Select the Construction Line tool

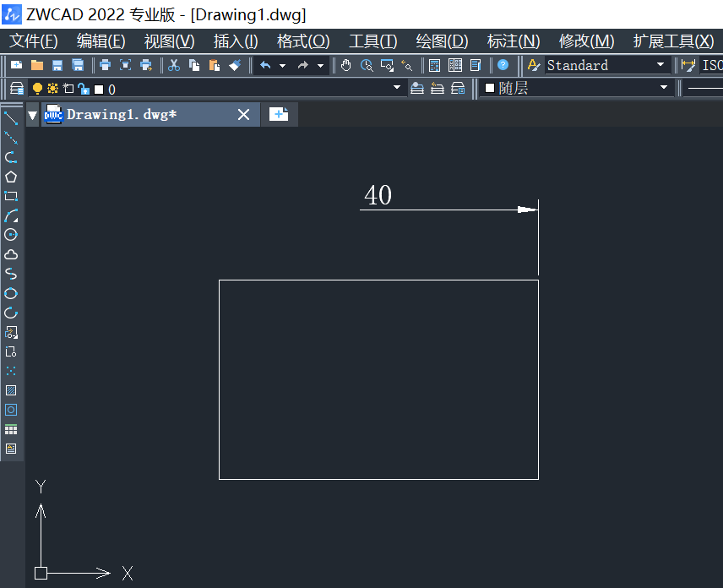point(11,138)
